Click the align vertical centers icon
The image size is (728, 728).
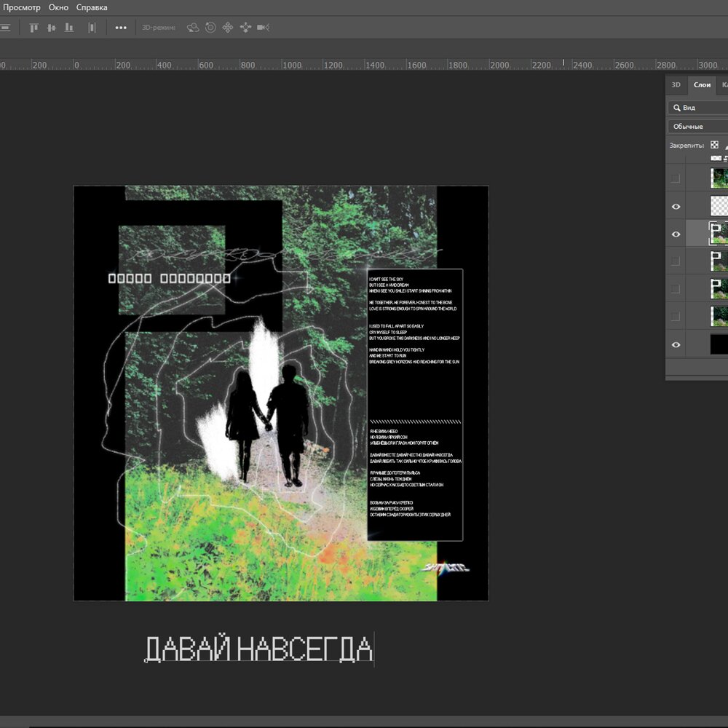[x=51, y=28]
